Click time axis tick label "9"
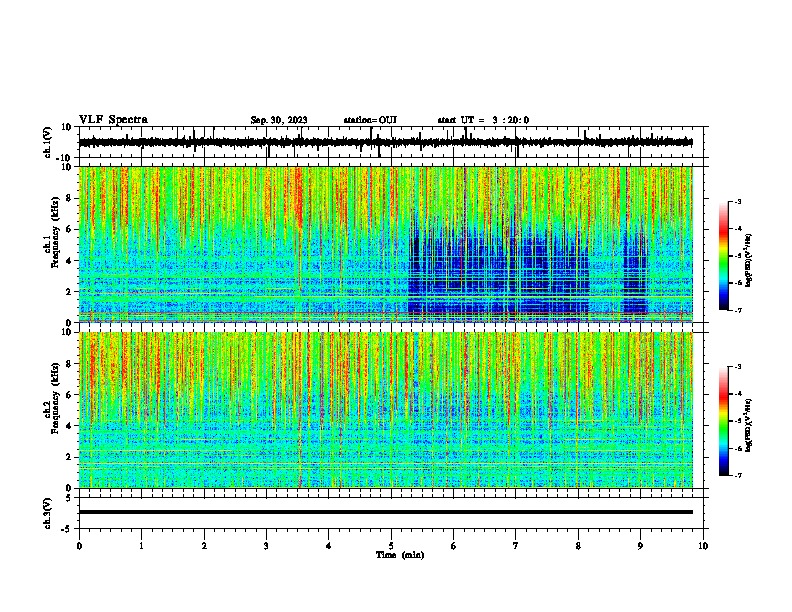 click(x=640, y=546)
